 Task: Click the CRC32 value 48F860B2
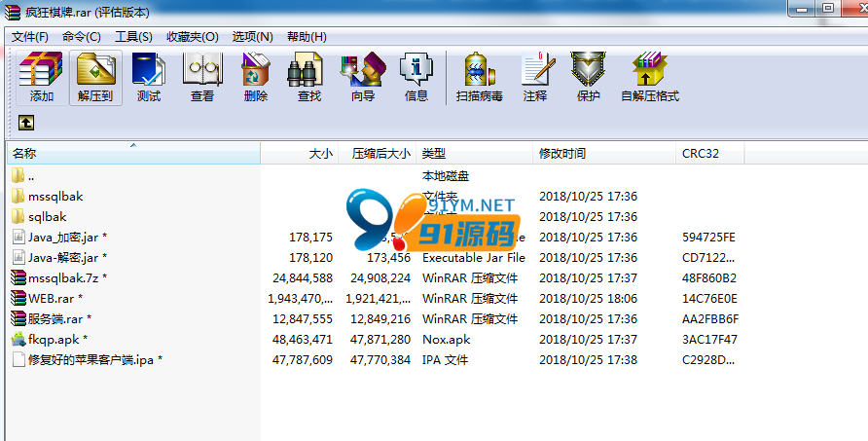pyautogui.click(x=709, y=278)
